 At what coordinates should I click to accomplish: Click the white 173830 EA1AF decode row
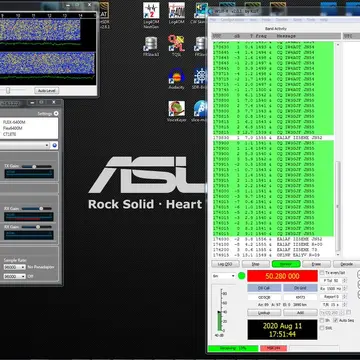click(273, 138)
